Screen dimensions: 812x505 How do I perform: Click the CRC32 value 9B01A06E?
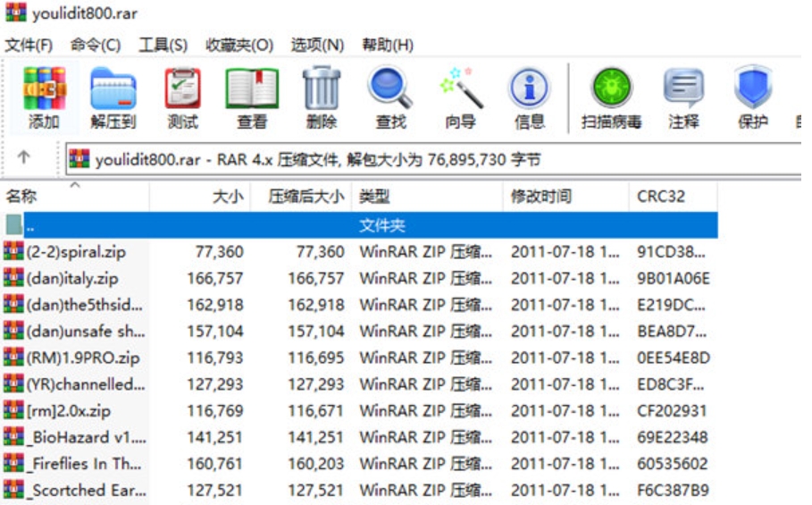pos(674,278)
